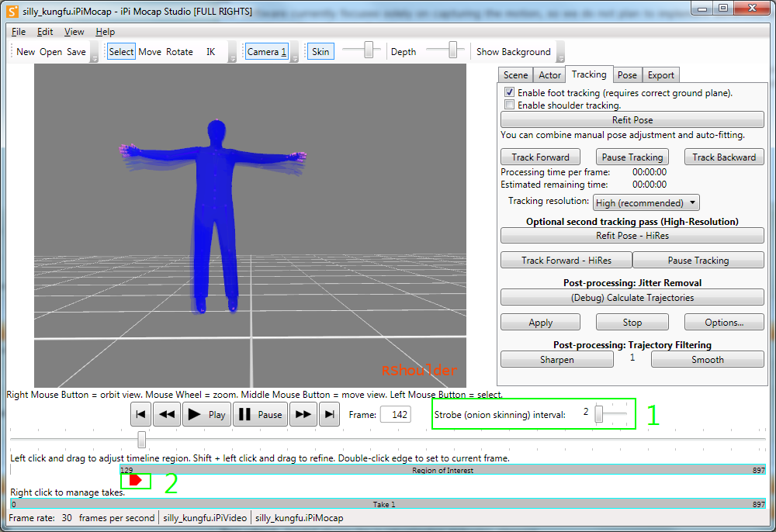Jump to the first frame button
This screenshot has height=532, width=776.
click(140, 414)
